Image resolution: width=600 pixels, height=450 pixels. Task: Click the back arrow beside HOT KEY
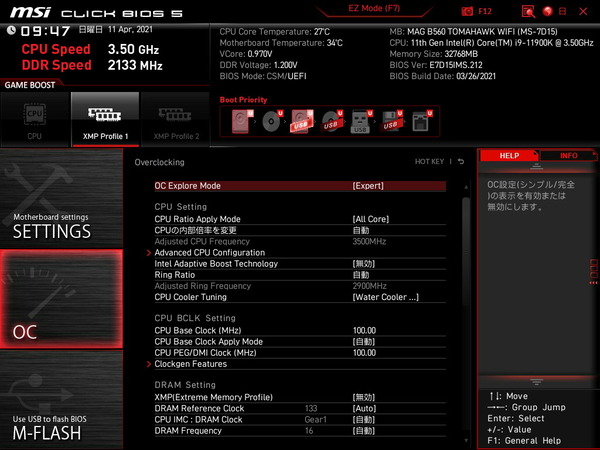461,161
